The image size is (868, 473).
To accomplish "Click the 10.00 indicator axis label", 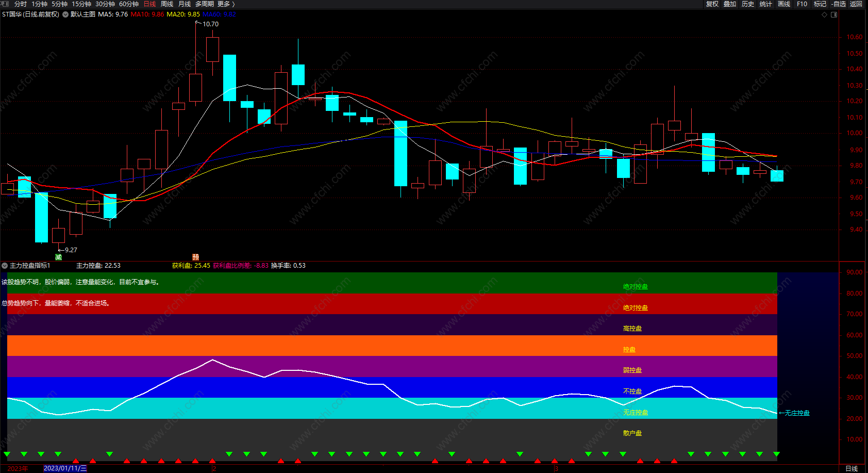I will click(855, 439).
